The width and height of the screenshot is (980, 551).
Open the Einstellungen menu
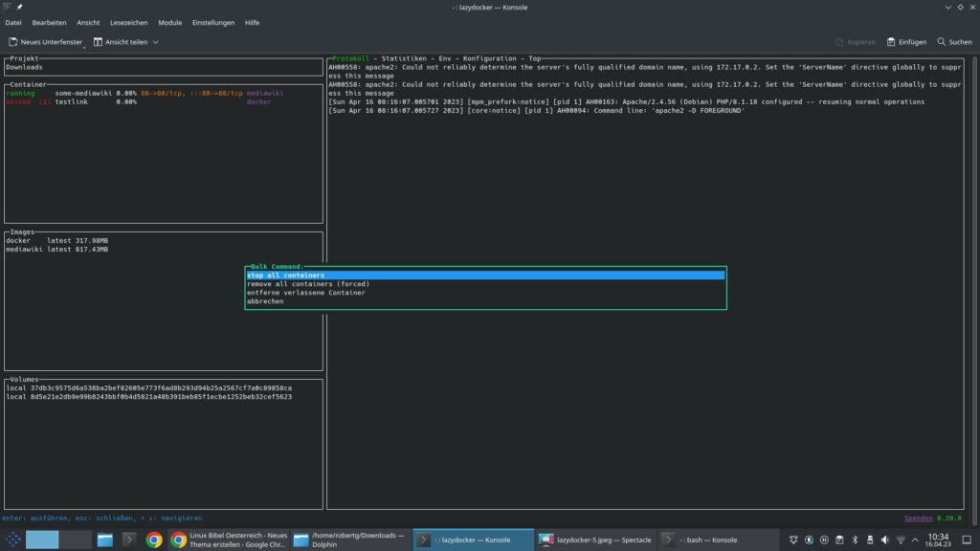pos(213,23)
